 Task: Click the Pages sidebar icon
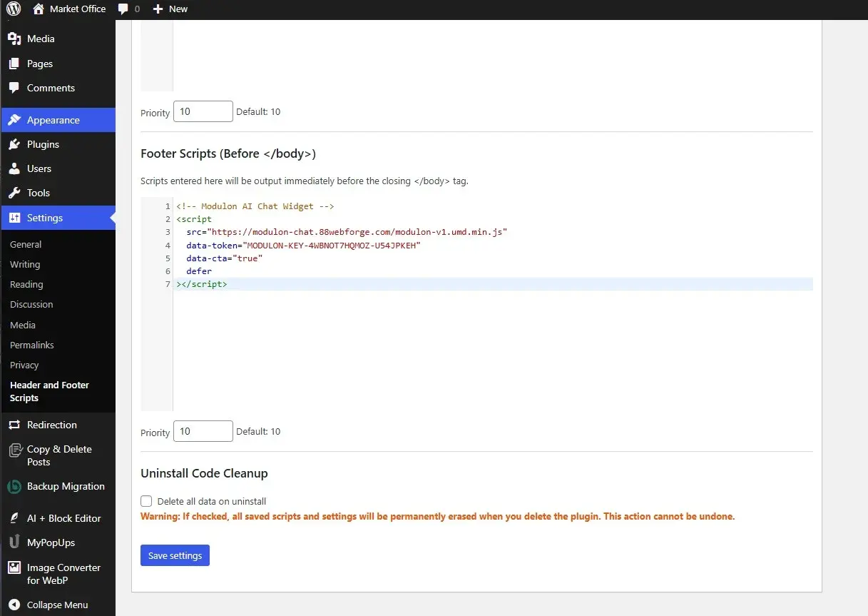tap(14, 64)
